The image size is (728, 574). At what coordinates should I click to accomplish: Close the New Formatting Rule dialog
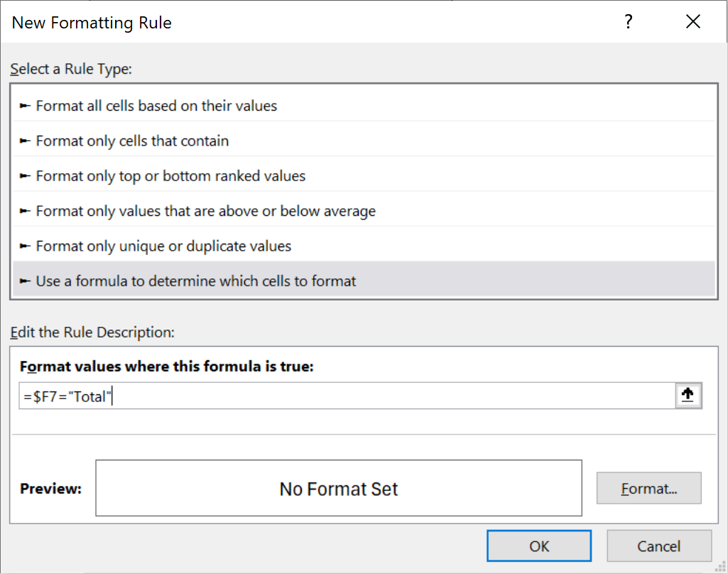[693, 22]
